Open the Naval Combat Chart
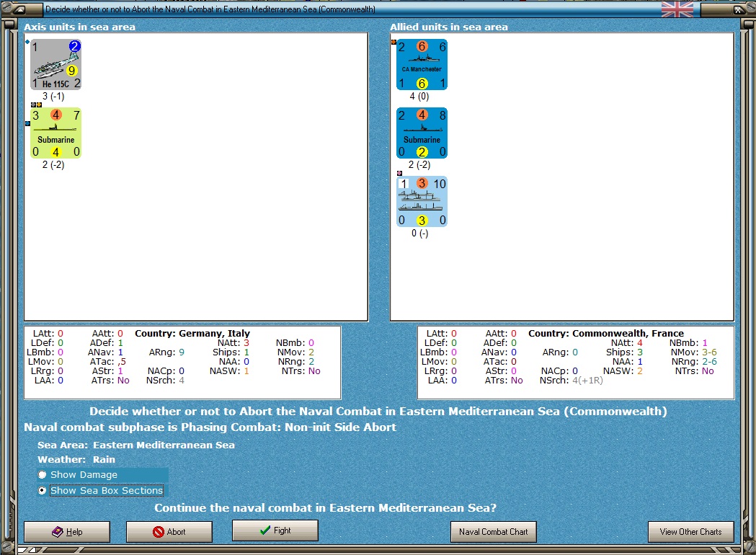Screen dimensions: 756x555 click(x=493, y=531)
